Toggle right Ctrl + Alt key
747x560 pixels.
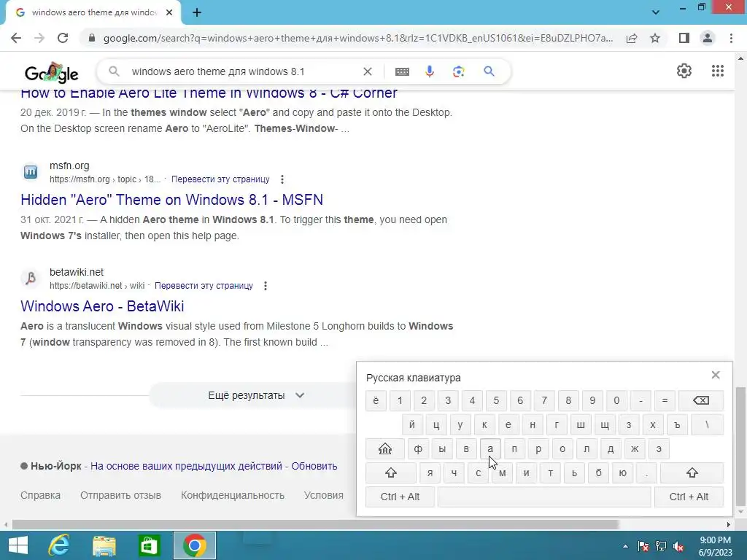(x=689, y=497)
